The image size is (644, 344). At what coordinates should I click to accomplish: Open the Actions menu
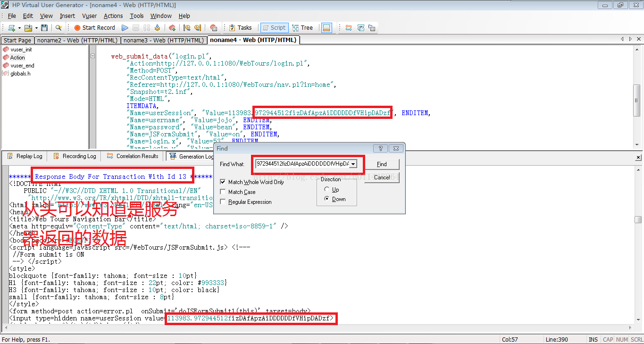(113, 16)
